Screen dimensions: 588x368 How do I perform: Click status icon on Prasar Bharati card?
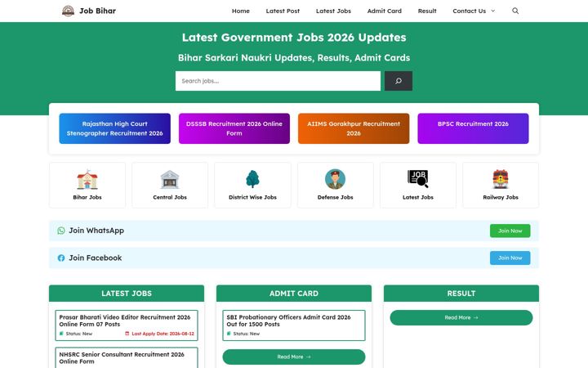click(61, 334)
